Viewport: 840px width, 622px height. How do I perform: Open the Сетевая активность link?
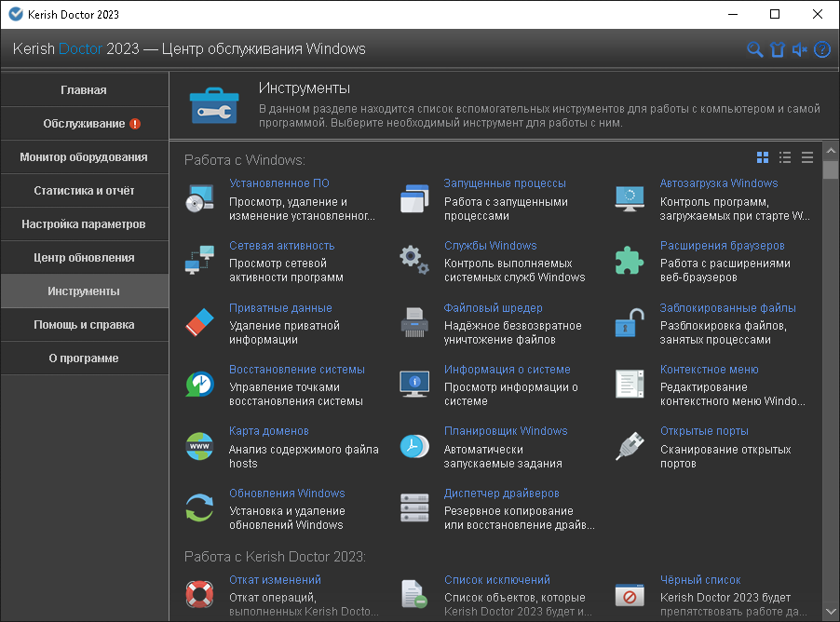click(x=282, y=246)
